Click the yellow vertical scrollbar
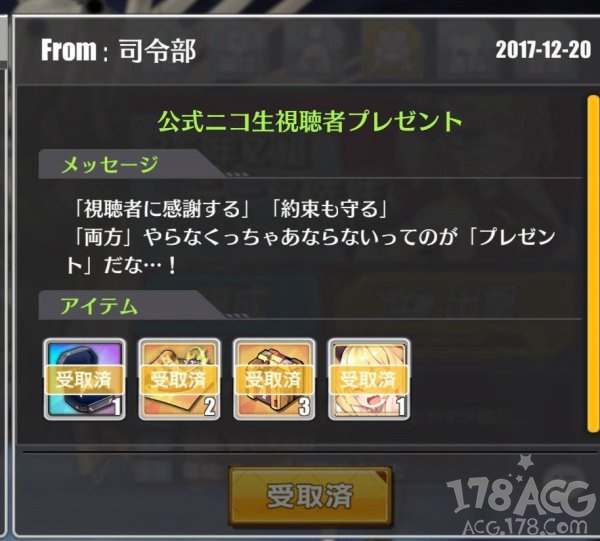The image size is (600, 541). (592, 264)
